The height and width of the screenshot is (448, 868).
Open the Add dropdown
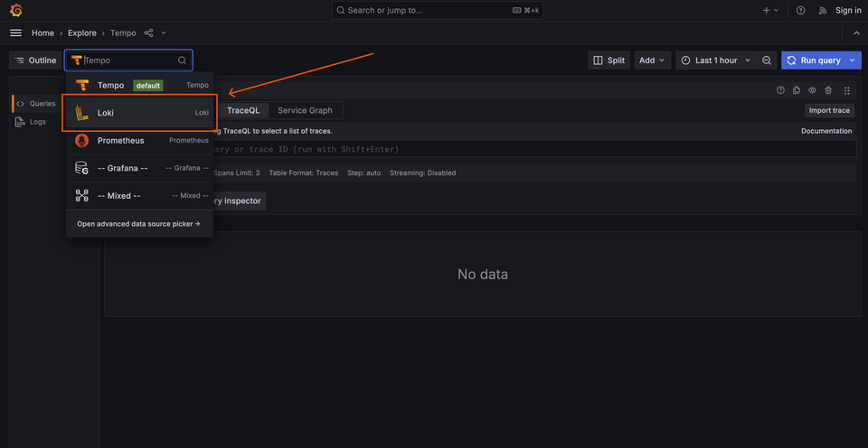(x=653, y=61)
